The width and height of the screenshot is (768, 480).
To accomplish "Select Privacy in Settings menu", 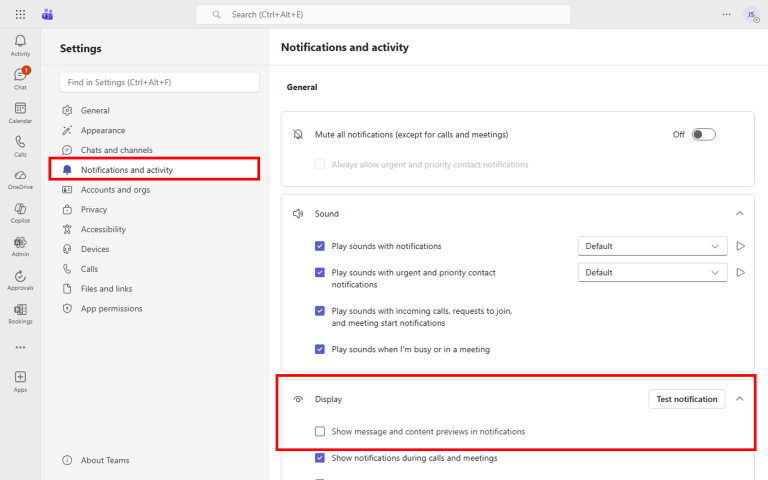I will click(94, 210).
